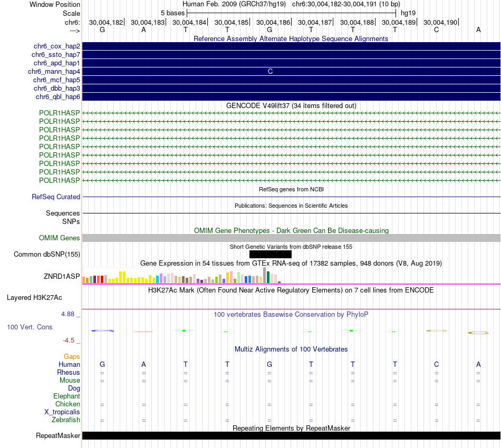Click the Dog alignment row label

[x=74, y=388]
